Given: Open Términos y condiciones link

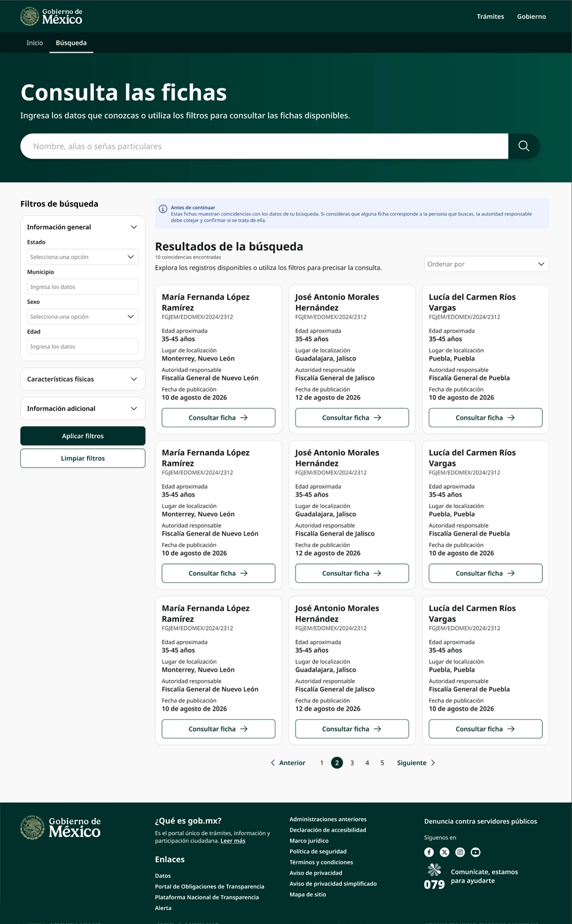Looking at the screenshot, I should point(321,862).
